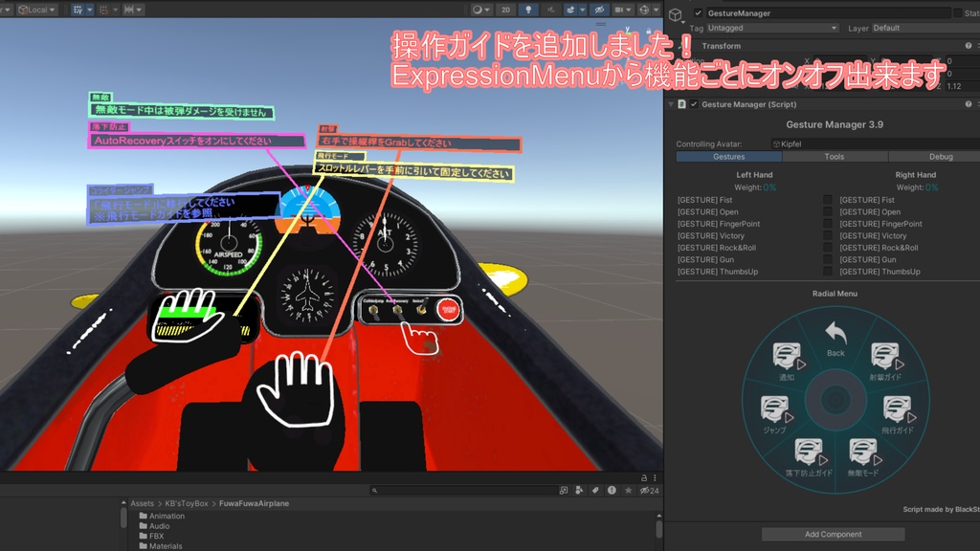Screen dimensions: 980x551
Task: Open the scene camera settings icon
Action: [x=622, y=10]
